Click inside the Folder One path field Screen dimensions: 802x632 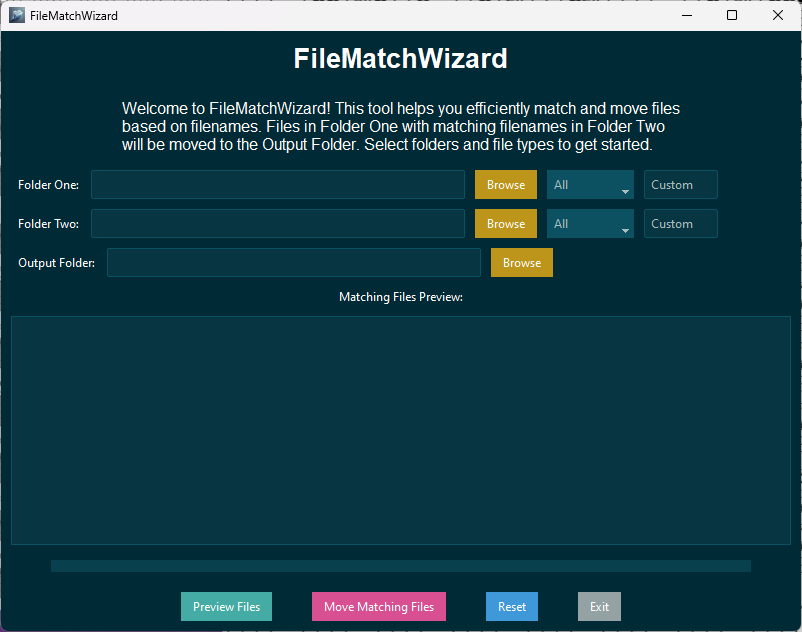pos(277,184)
